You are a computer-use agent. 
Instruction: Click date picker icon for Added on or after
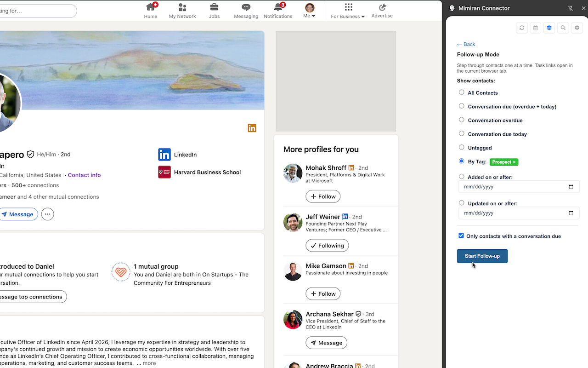(x=571, y=187)
